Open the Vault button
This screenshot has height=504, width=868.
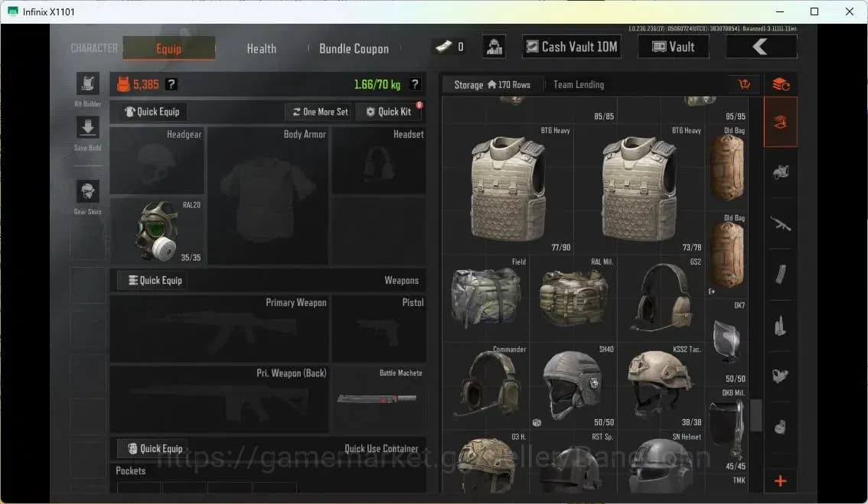pos(673,47)
